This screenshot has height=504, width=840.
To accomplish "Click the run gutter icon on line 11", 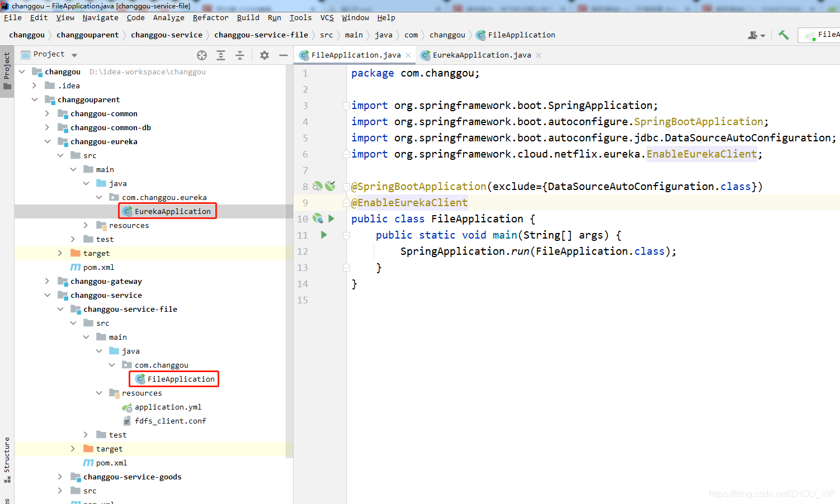I will click(x=324, y=235).
